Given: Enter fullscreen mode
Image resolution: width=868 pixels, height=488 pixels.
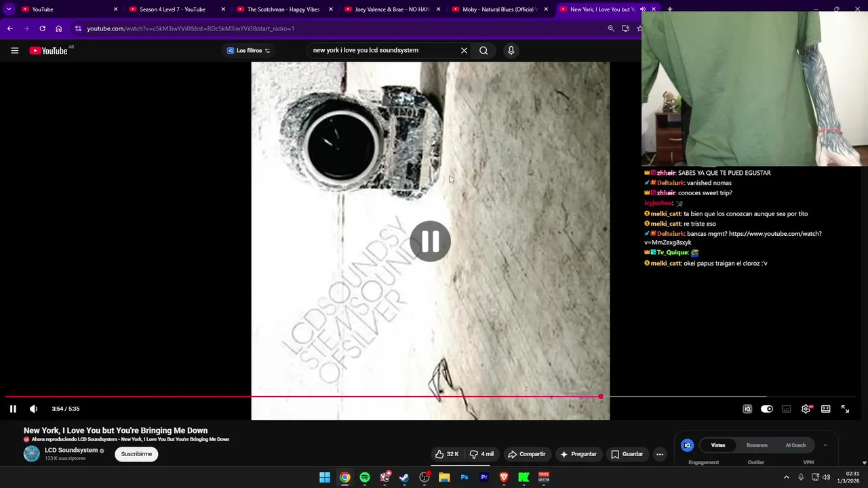Looking at the screenshot, I should pos(845,409).
